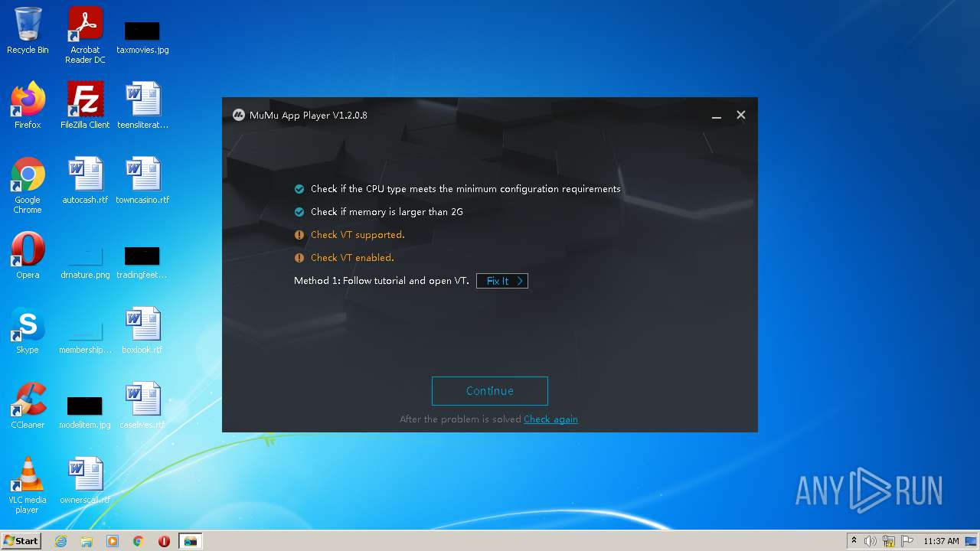Select the Google Chrome desktop shortcut
The height and width of the screenshot is (551, 980).
(x=28, y=185)
